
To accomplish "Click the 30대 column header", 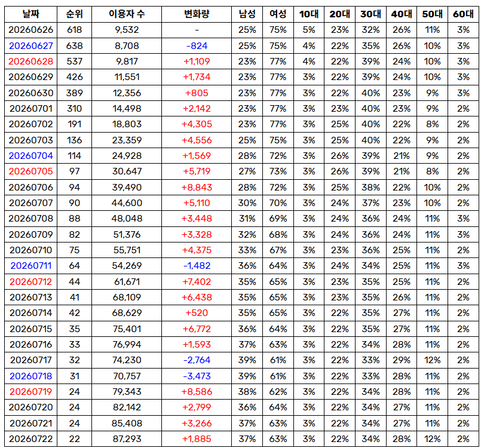I will 370,14.
